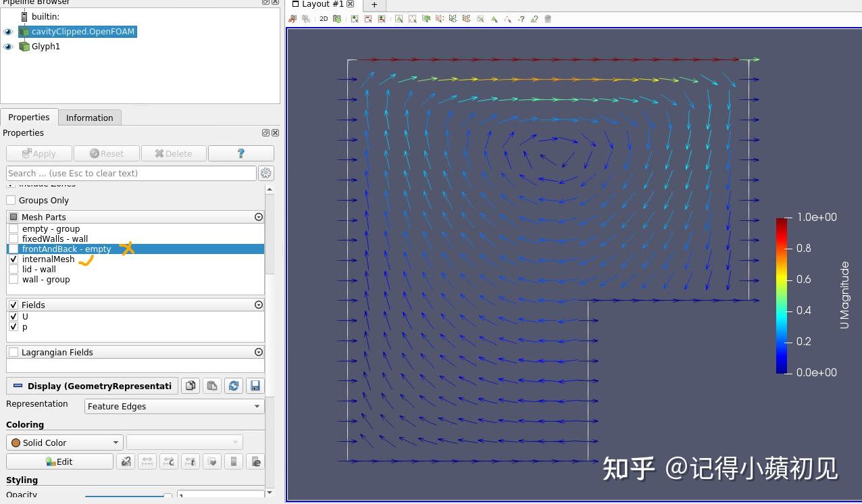Toggle visibility of Glyph1
Screen dimensions: 862x504
tap(7, 46)
